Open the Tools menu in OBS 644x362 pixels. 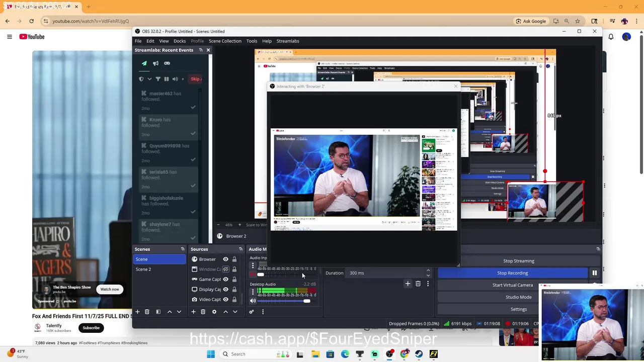[252, 41]
